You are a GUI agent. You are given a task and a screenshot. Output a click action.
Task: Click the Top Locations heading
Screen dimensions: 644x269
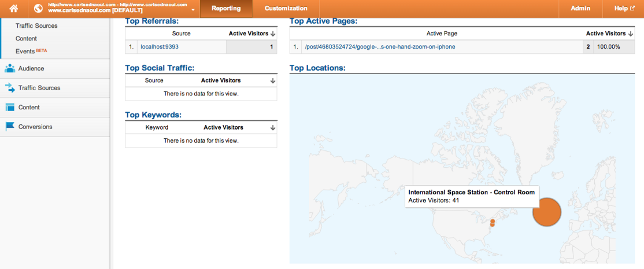tap(317, 68)
